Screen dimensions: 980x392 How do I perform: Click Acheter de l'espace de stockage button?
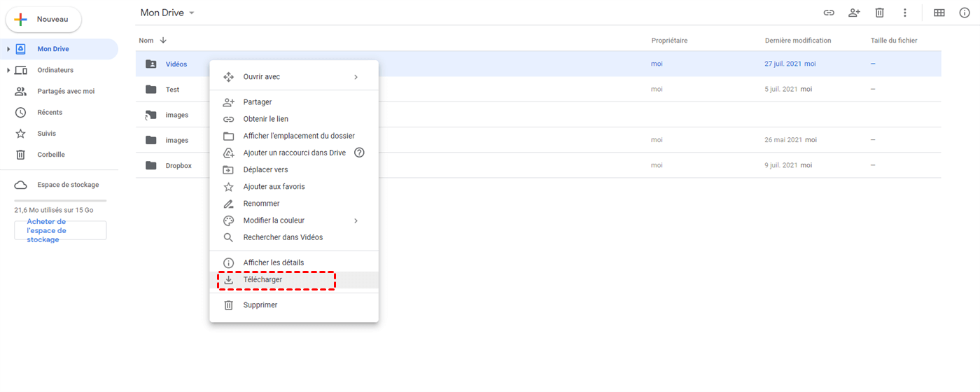point(60,230)
